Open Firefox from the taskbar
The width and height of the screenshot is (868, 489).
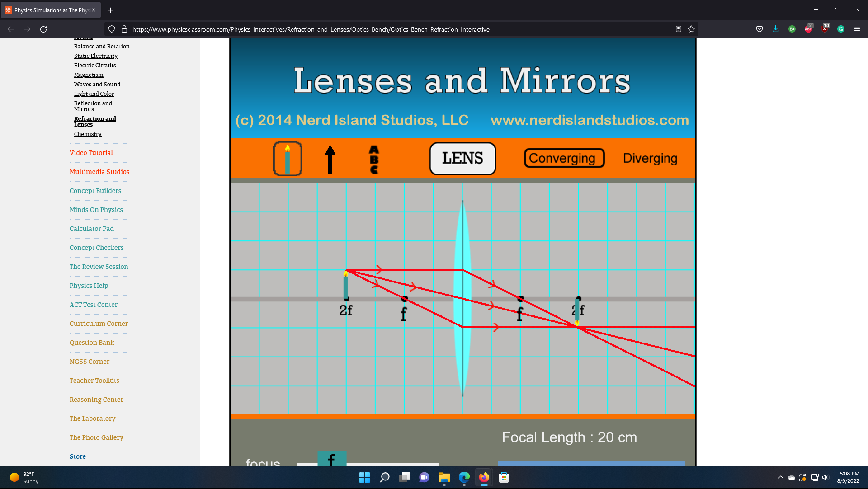(x=483, y=477)
